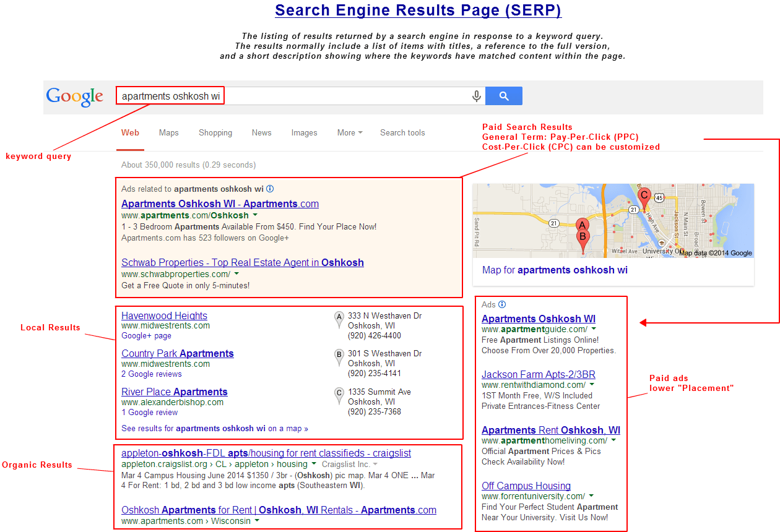Click marker A next to 333 N Westhaven Dr
The width and height of the screenshot is (780, 532).
[x=339, y=320]
